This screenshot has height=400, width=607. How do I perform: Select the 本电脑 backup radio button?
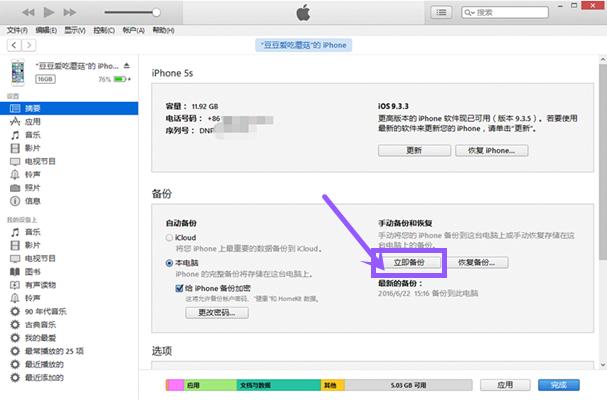(x=169, y=263)
